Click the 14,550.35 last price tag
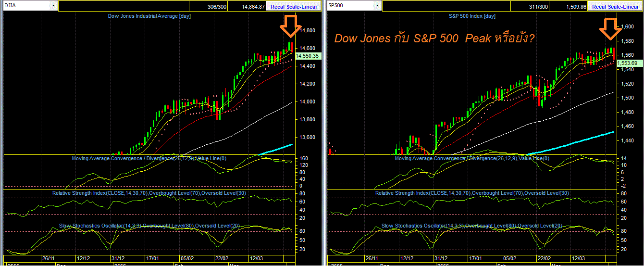The height and width of the screenshot is (266, 644). [308, 56]
